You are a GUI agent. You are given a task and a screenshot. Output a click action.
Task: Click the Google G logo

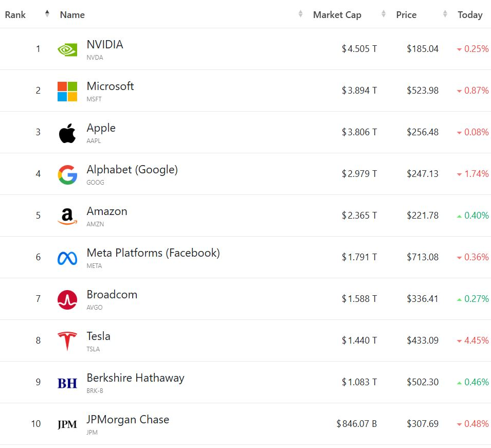(x=67, y=174)
